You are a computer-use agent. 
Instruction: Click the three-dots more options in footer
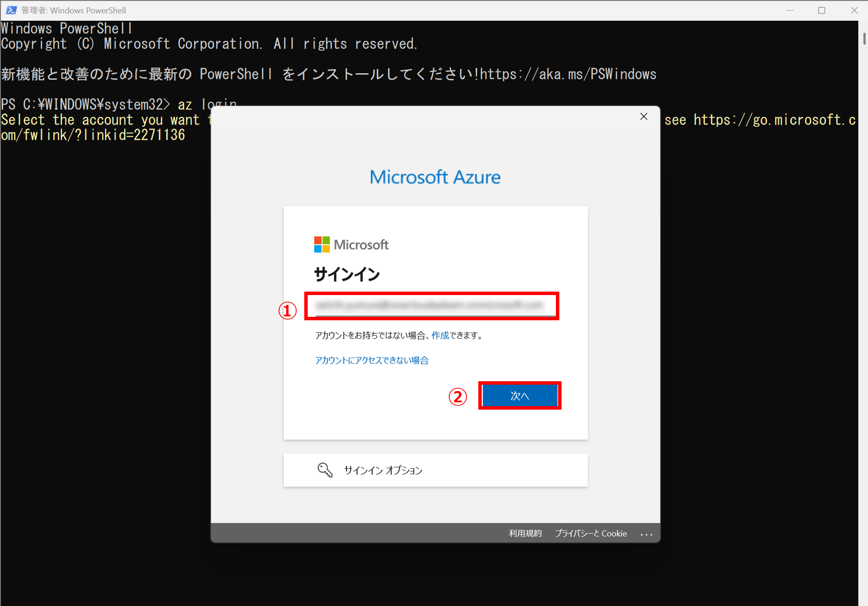click(x=646, y=534)
